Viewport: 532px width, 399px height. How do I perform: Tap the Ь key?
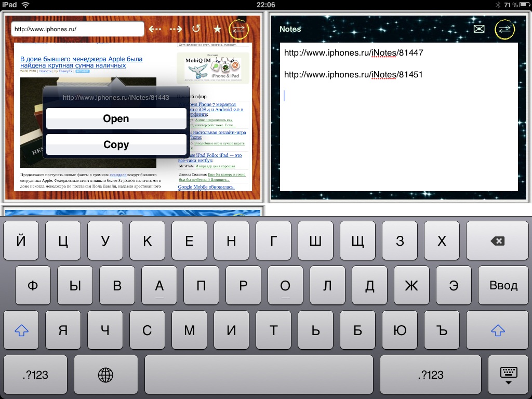pos(315,330)
